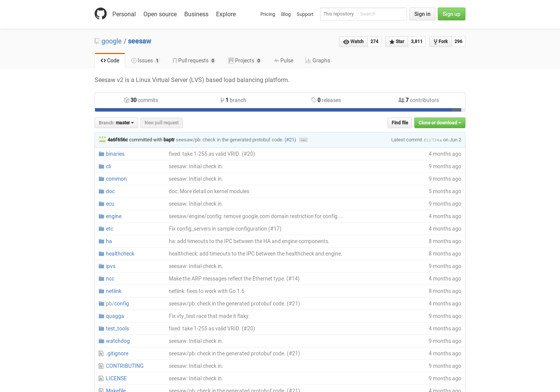This screenshot has width=560, height=392.
Task: Click the folder icon for engine
Action: point(101,216)
